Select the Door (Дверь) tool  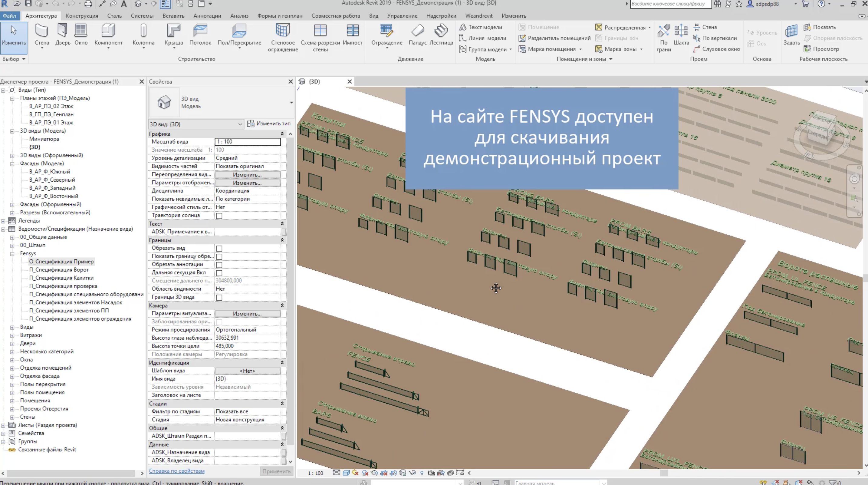(63, 35)
